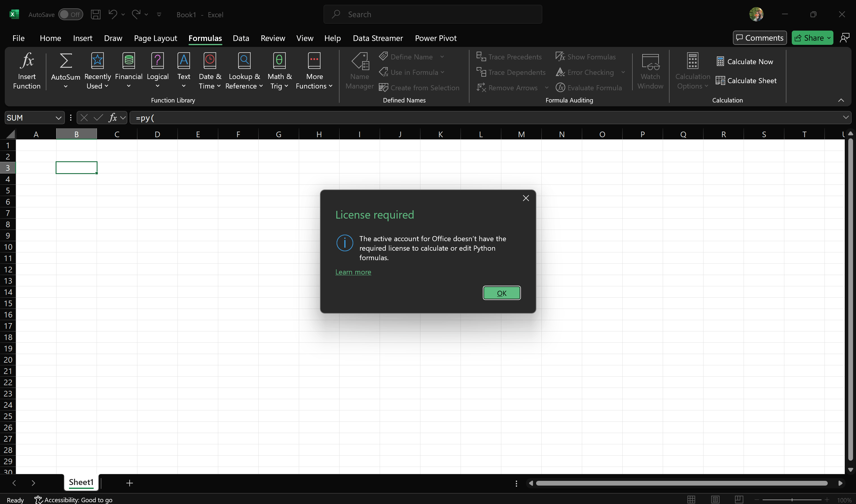
Task: Expand the Name Box dropdown arrow
Action: (x=59, y=118)
